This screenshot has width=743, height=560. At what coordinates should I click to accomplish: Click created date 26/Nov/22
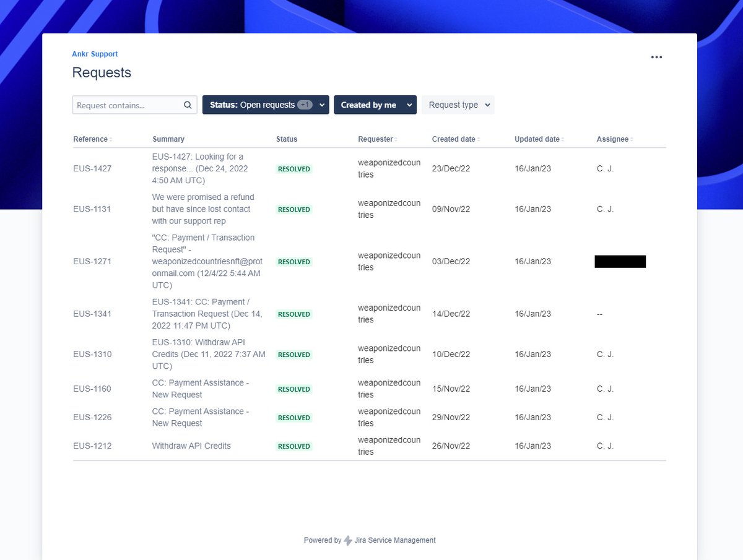point(451,446)
